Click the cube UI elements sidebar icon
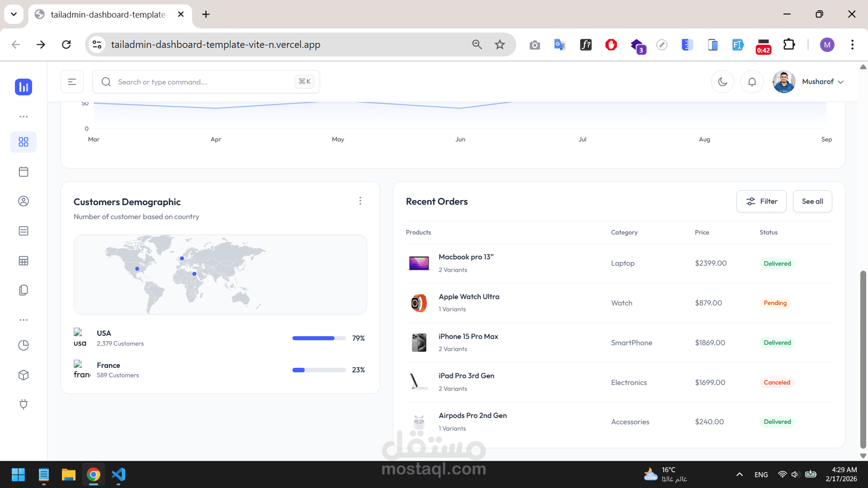This screenshot has height=488, width=868. (24, 375)
